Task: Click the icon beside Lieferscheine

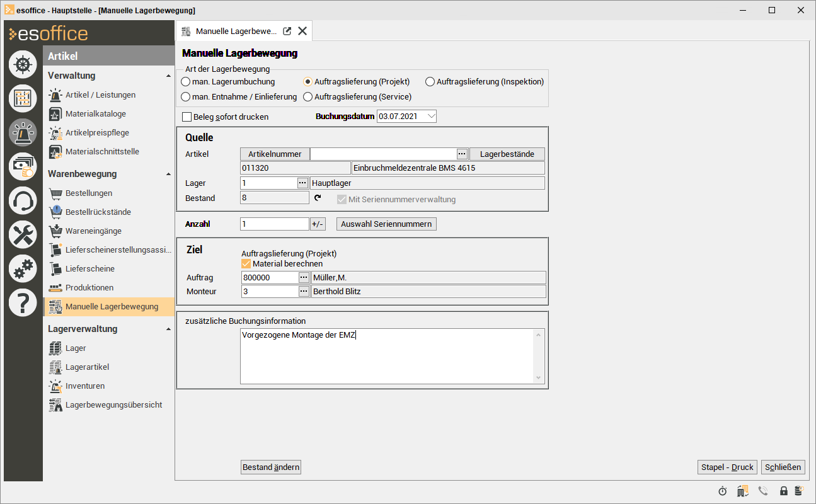Action: point(55,269)
